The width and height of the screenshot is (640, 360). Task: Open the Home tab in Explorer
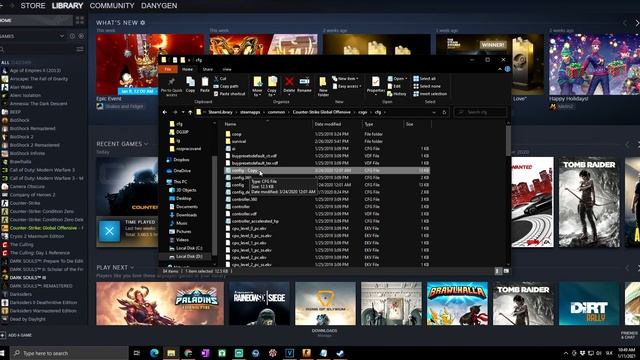click(x=187, y=69)
